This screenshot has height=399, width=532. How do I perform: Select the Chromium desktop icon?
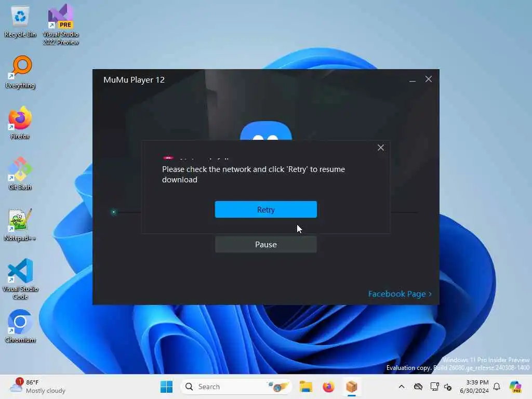[20, 326]
